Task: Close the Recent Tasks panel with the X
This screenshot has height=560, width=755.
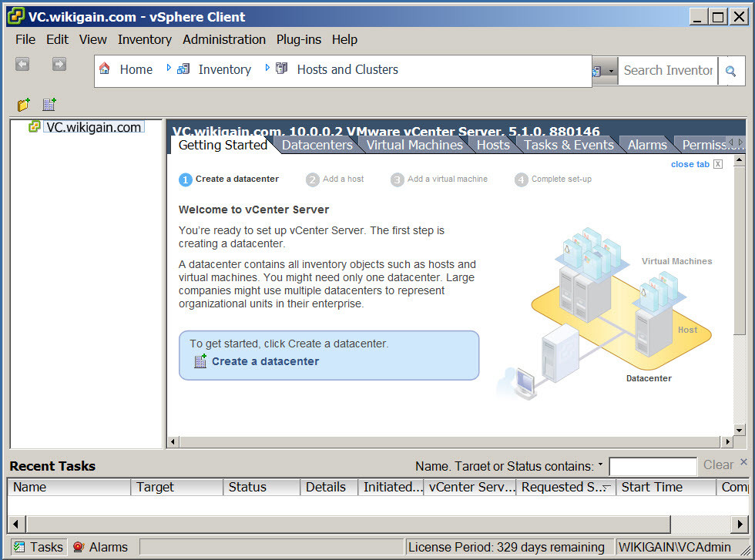Action: pyautogui.click(x=744, y=461)
